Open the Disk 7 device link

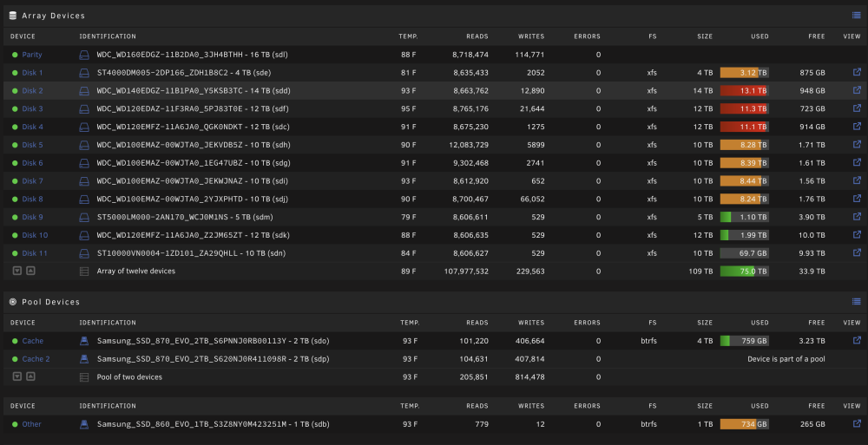pyautogui.click(x=33, y=181)
